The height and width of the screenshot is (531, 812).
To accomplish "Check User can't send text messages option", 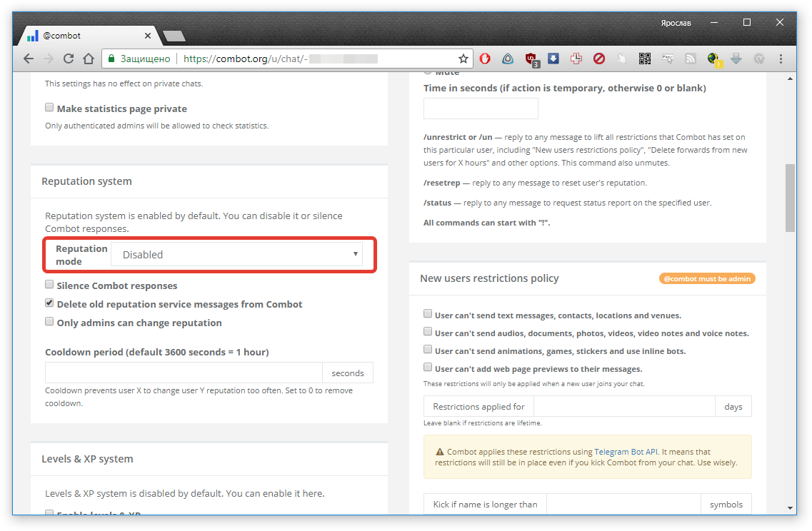I will pos(428,313).
